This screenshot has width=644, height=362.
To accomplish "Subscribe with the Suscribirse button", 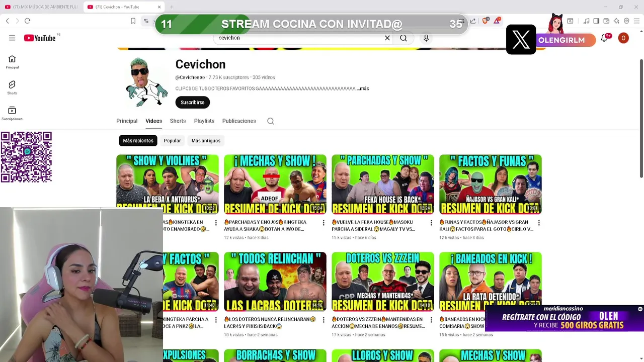I will click(193, 102).
